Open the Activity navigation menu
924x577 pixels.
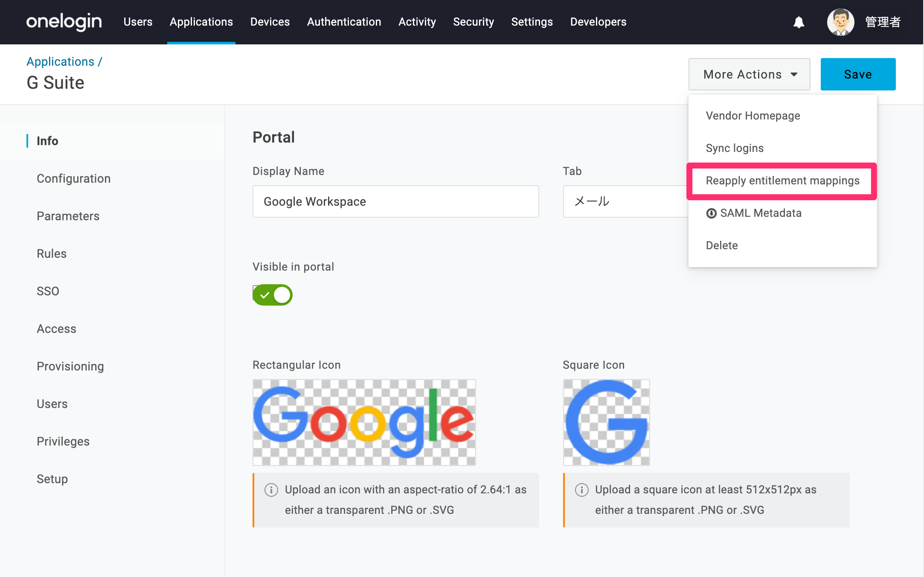click(x=417, y=22)
